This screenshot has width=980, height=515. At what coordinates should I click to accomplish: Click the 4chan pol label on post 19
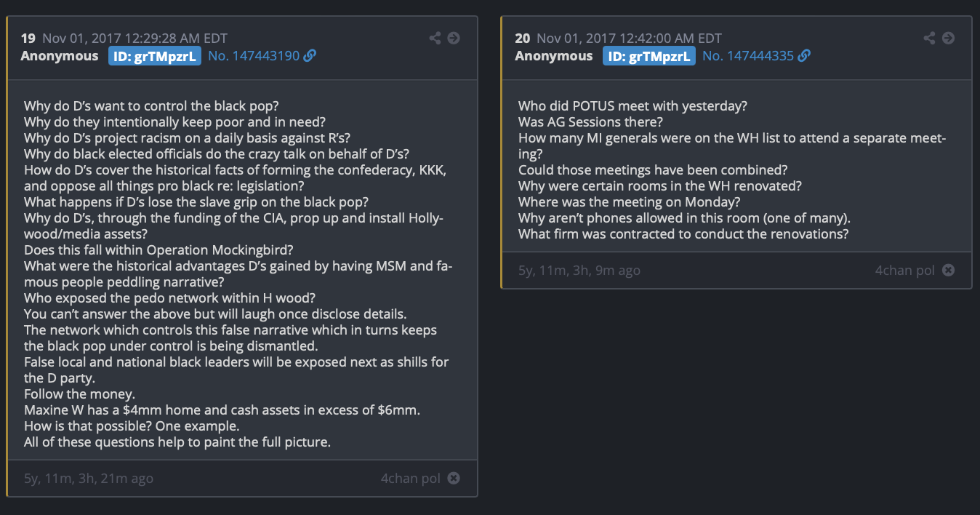411,478
